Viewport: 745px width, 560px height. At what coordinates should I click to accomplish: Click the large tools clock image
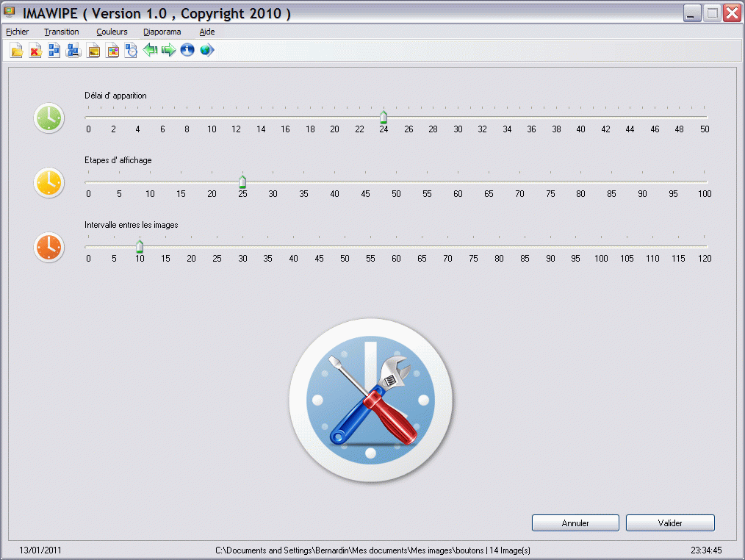coord(371,401)
